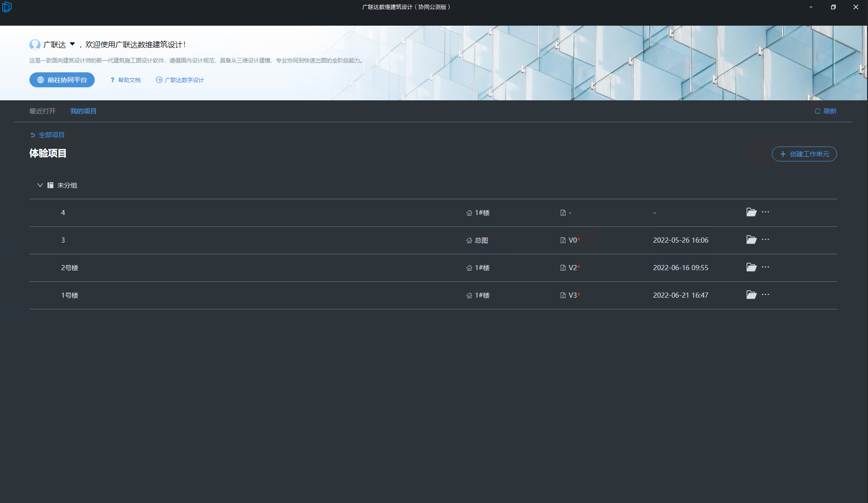
Task: Click document icon beside V0
Action: pos(563,240)
